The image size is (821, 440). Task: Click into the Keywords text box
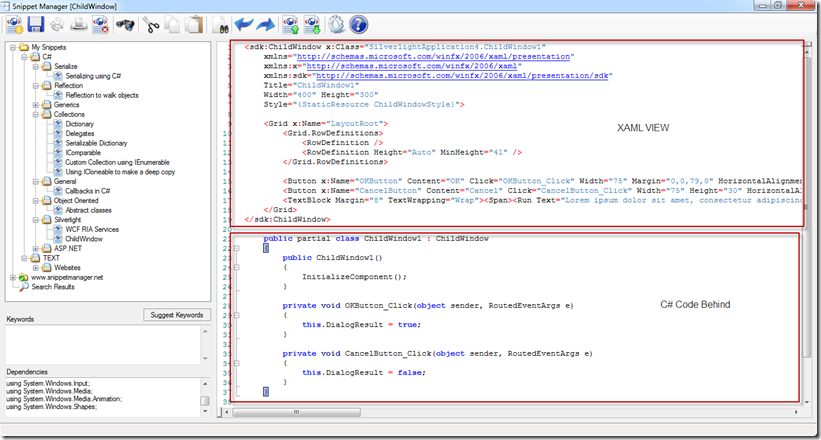coord(103,344)
